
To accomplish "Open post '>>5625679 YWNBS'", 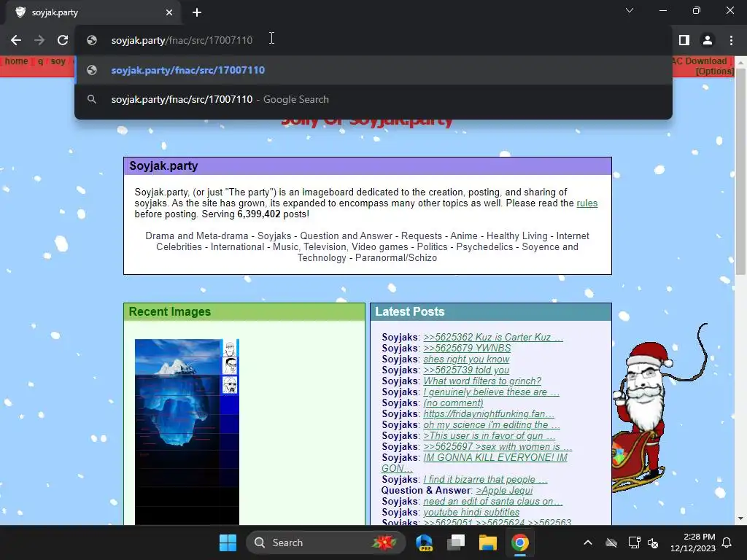I will pyautogui.click(x=467, y=348).
